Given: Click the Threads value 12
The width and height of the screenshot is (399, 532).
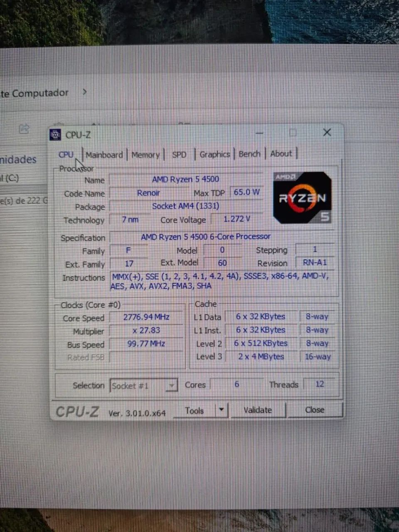Looking at the screenshot, I should [319, 384].
